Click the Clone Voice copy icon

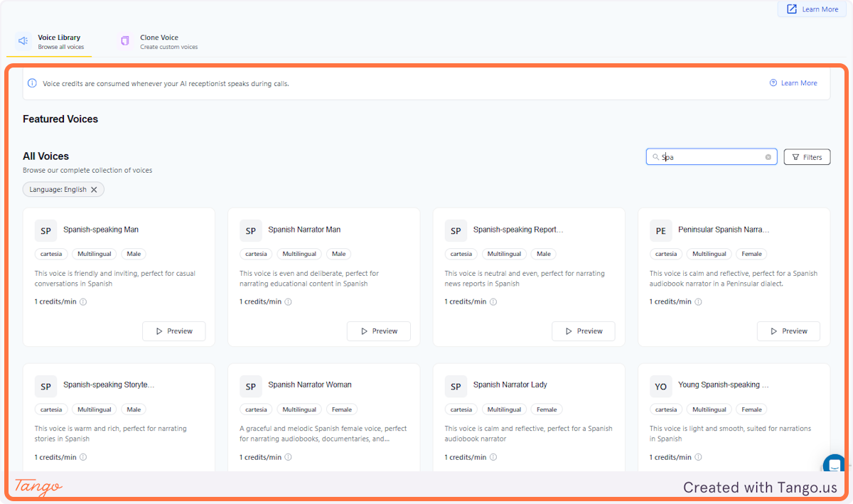click(x=125, y=41)
